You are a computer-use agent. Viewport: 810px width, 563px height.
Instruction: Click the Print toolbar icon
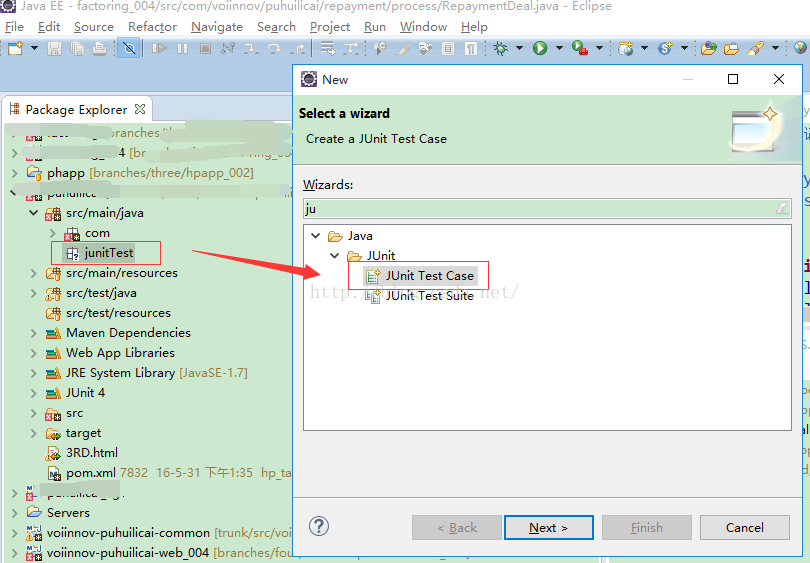point(99,49)
